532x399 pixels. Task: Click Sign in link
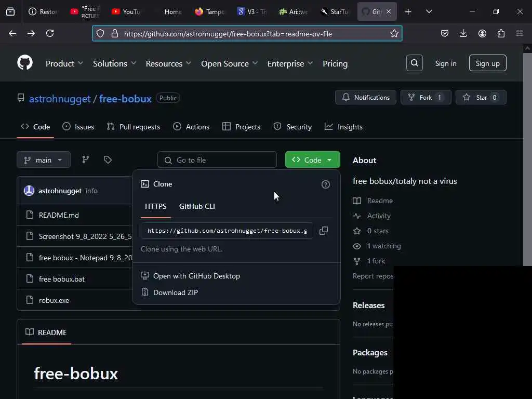(x=445, y=63)
